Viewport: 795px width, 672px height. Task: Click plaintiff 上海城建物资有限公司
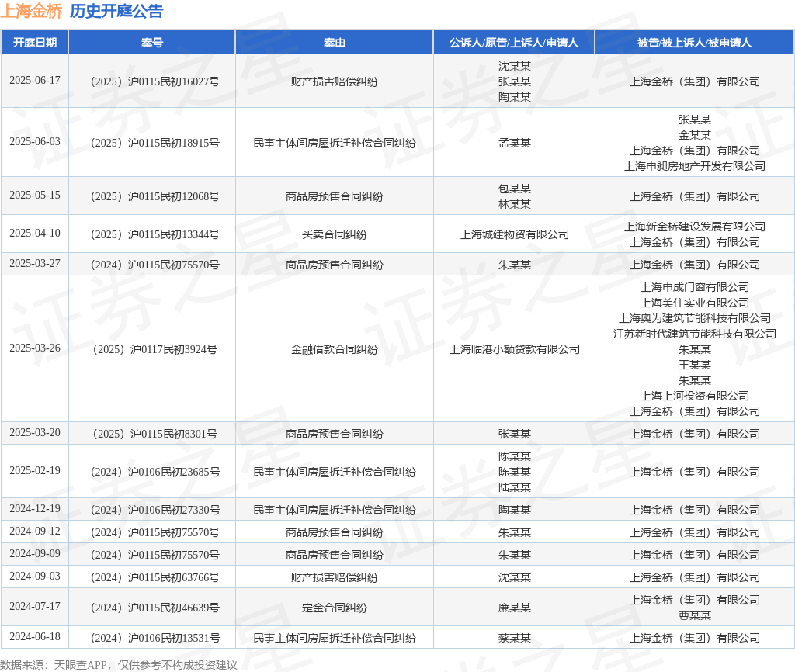coord(514,234)
